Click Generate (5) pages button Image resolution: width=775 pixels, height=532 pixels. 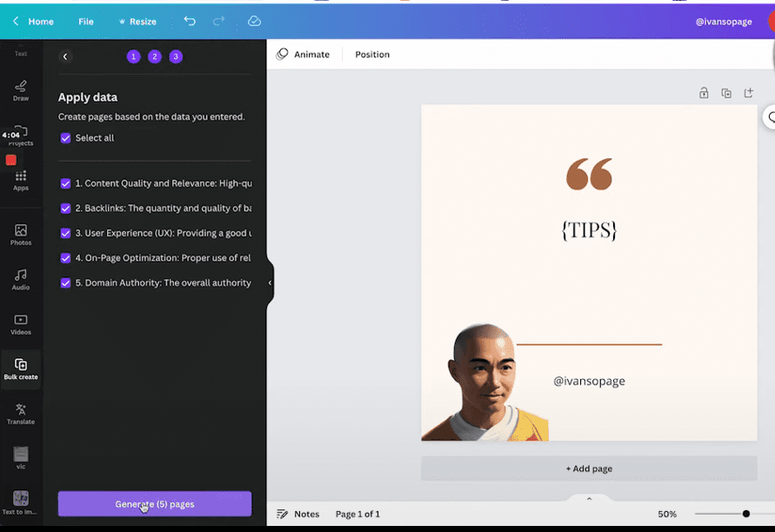(155, 504)
